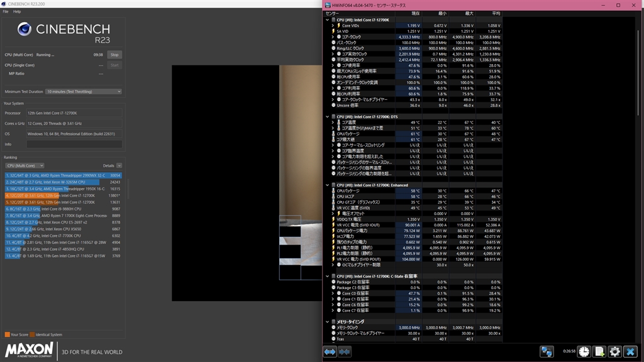Click the lightning icon beside VDDQ TX 電圧
The height and width of the screenshot is (362, 644).
333,219
